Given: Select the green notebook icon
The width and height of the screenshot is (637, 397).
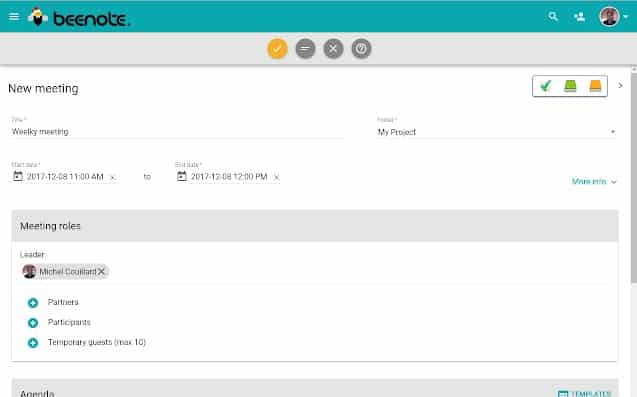Looking at the screenshot, I should click(x=570, y=86).
